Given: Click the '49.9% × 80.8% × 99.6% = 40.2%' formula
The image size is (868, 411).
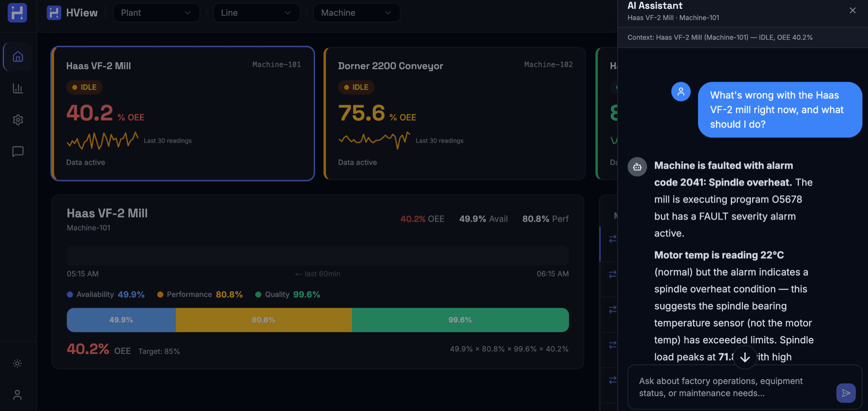Looking at the screenshot, I should [x=509, y=349].
